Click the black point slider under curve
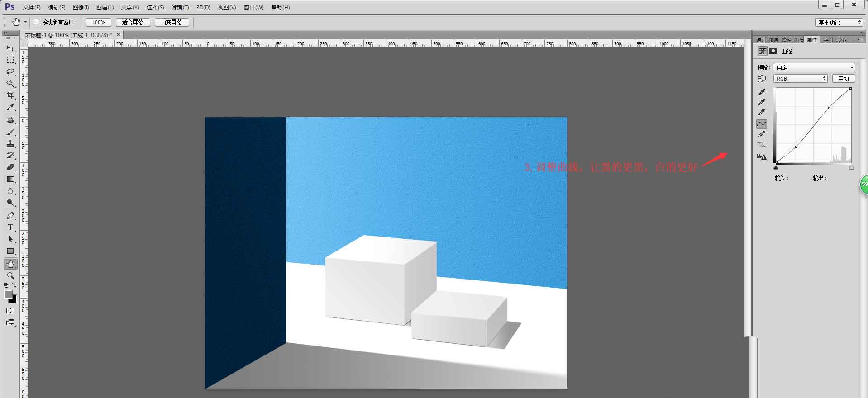868x398 pixels. pos(776,167)
